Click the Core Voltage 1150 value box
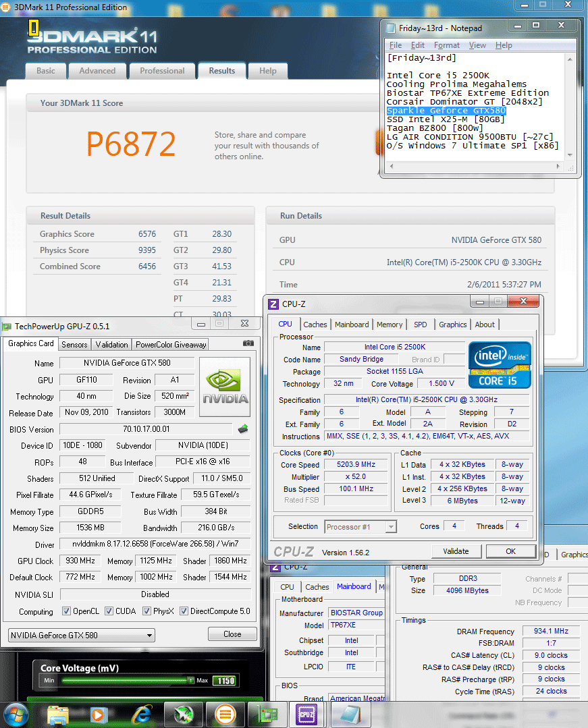 click(225, 681)
